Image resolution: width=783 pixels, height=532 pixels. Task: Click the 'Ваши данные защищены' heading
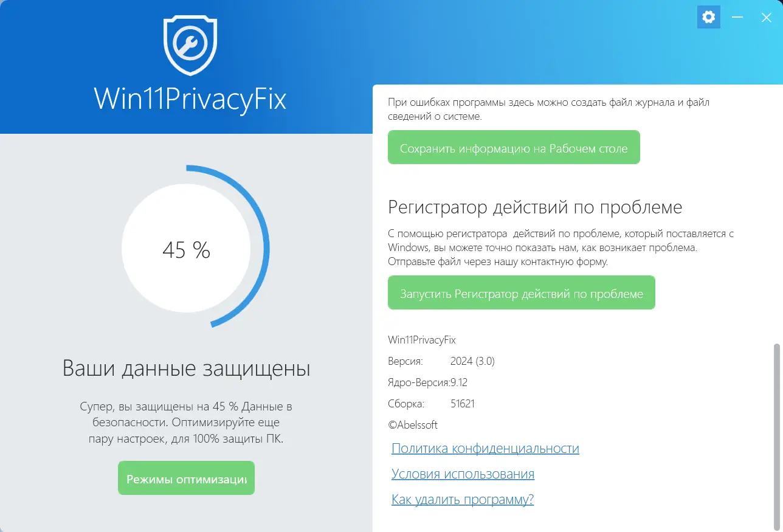click(x=186, y=369)
